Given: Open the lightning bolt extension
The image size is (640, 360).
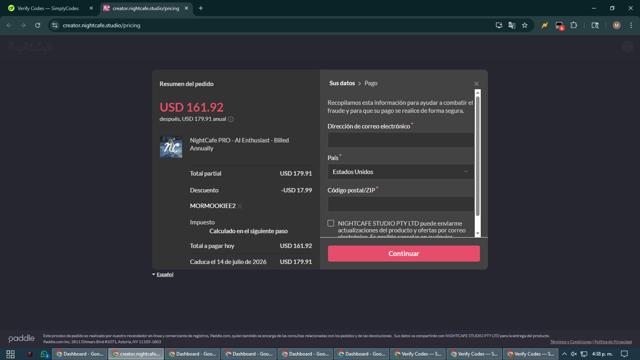Looking at the screenshot, I should 544,25.
